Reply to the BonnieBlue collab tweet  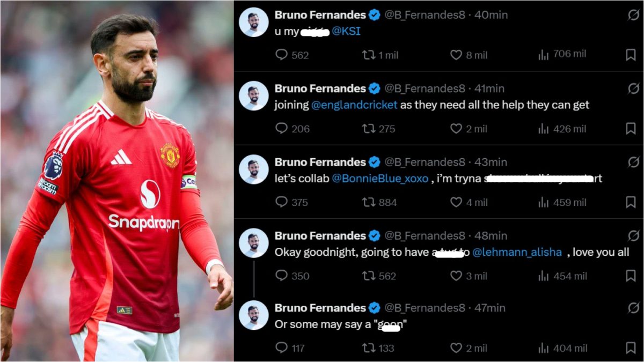282,202
